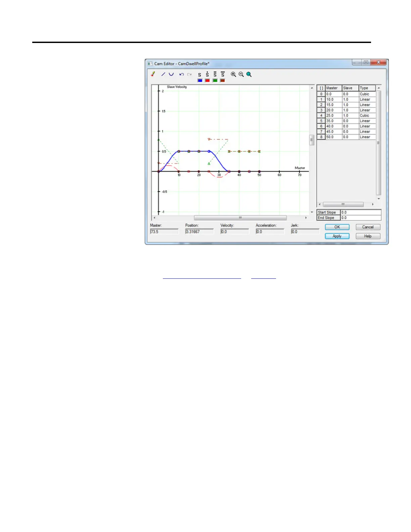The width and height of the screenshot is (411, 532).
Task: Select row header number 3 in table
Action: 321,110
